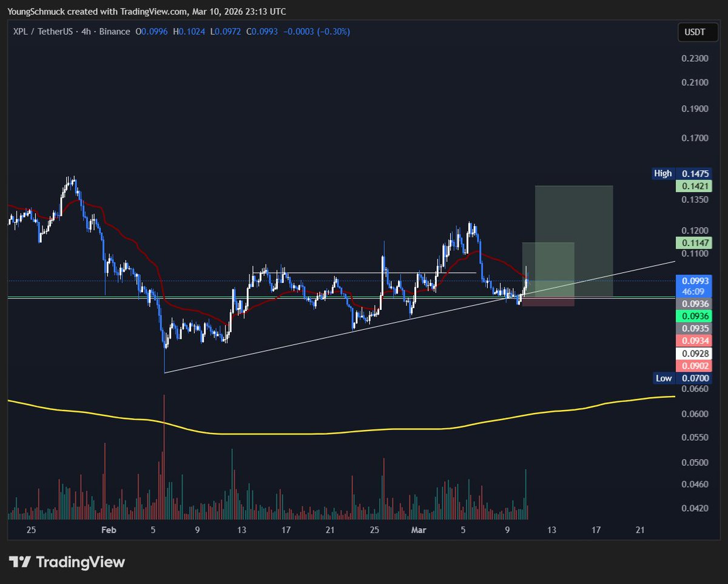Click the 0.1200 price axis label
This screenshot has width=728, height=584.
[x=694, y=230]
